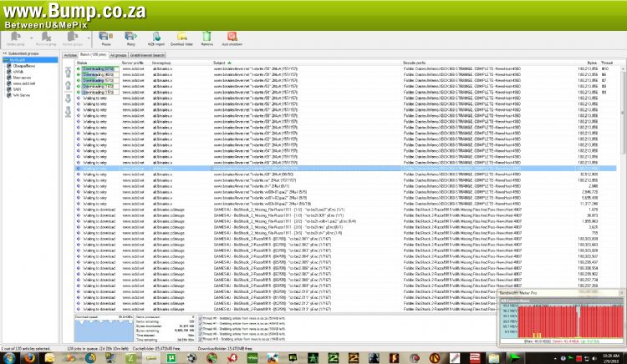
Task: Open the Download folder toolbar icon
Action: pyautogui.click(x=182, y=38)
